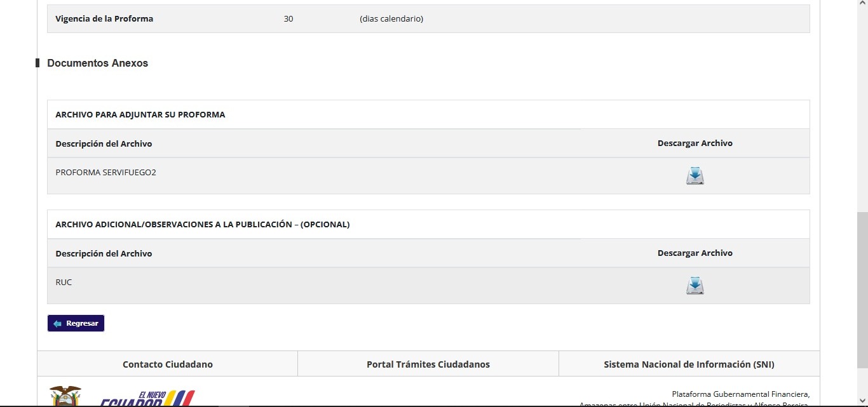
Task: Select the validity value 30
Action: click(288, 19)
